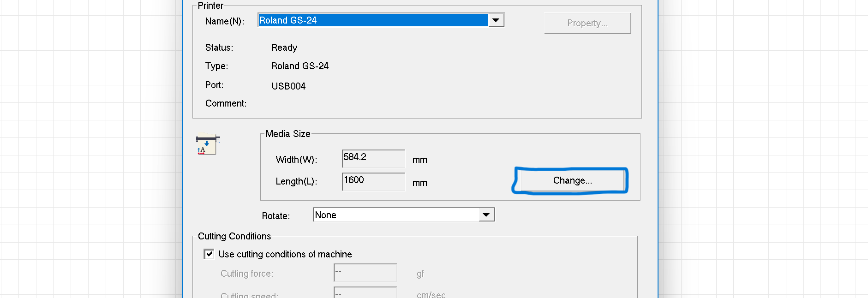Click the Width(W) label

tap(296, 160)
